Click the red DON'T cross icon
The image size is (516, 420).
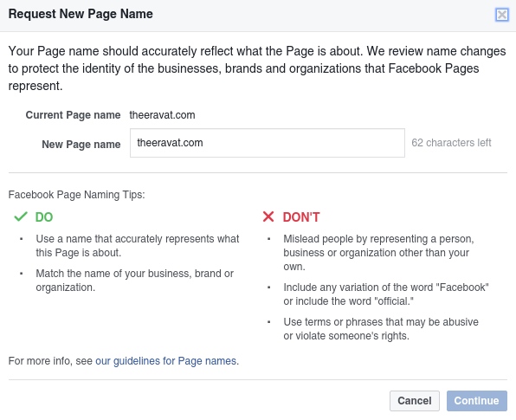coord(268,216)
